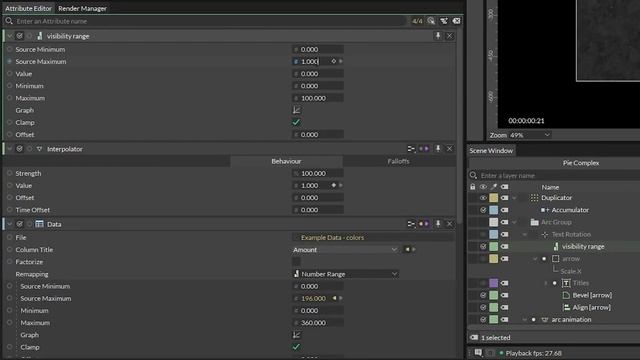Click Interpolator keyframe navigation arrows
This screenshot has width=640, height=360.
click(424, 149)
